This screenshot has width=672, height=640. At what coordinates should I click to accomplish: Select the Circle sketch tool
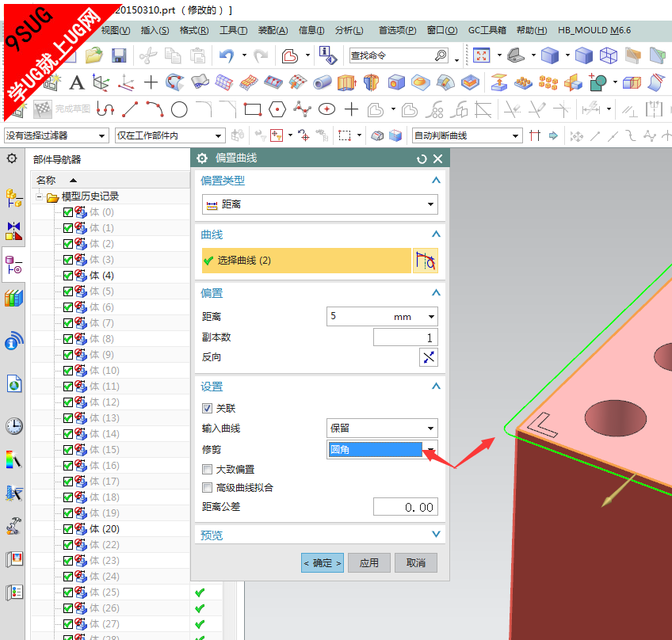[179, 109]
